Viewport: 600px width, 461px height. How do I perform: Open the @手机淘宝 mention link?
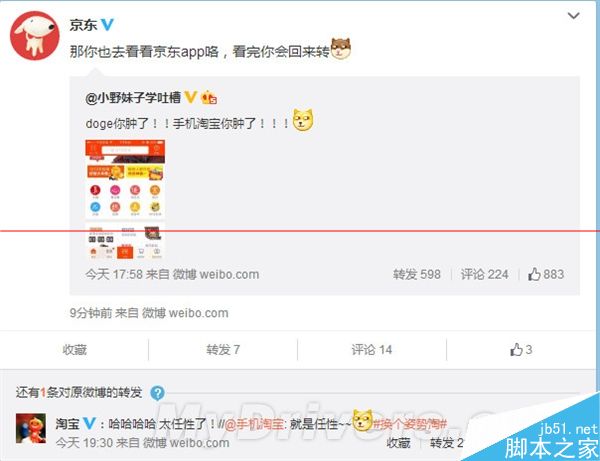click(254, 424)
